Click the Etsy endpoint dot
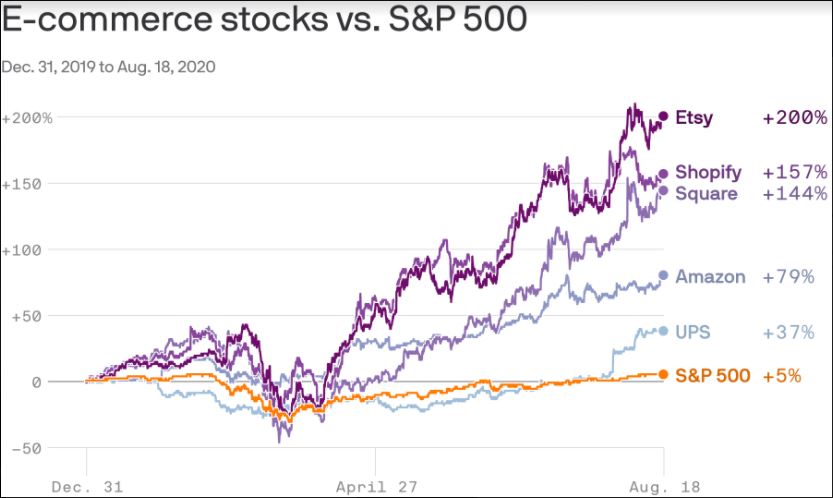833x498 pixels. tap(663, 117)
